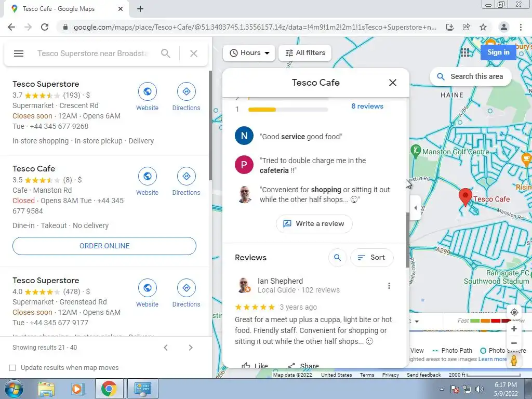
Task: Click the Manston Golf Centre map marker
Action: pos(415,150)
